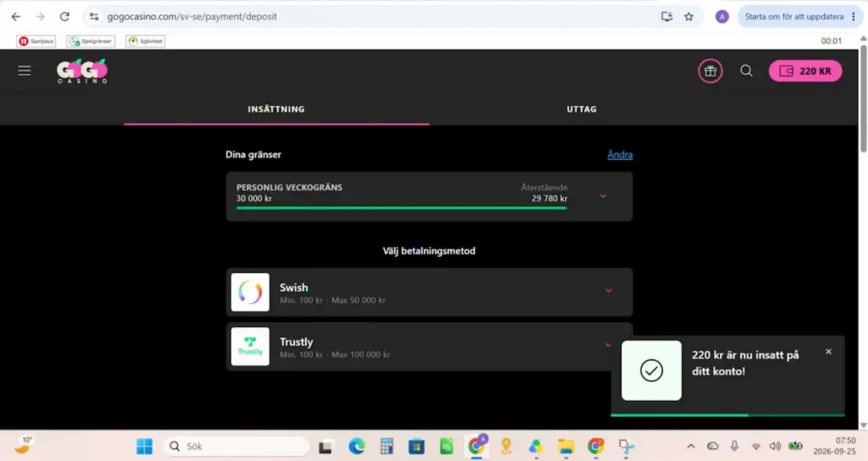
Task: Click the checkmark icon in notification
Action: 652,370
